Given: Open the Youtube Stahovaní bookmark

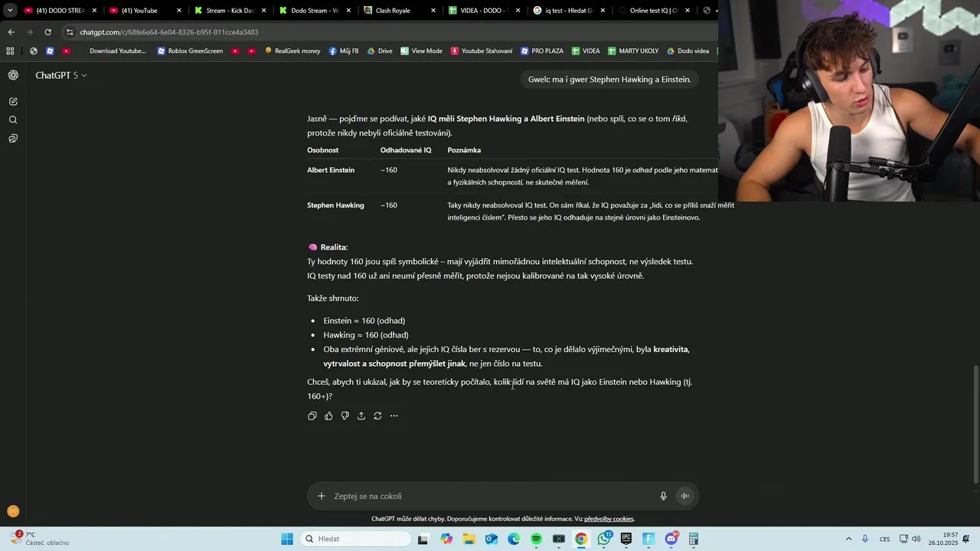Looking at the screenshot, I should (x=482, y=51).
